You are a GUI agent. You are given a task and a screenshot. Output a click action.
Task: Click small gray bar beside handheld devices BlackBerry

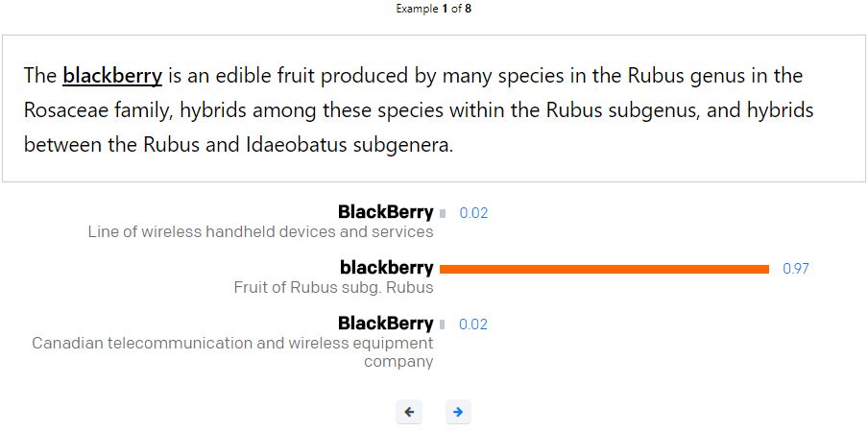[x=443, y=213]
